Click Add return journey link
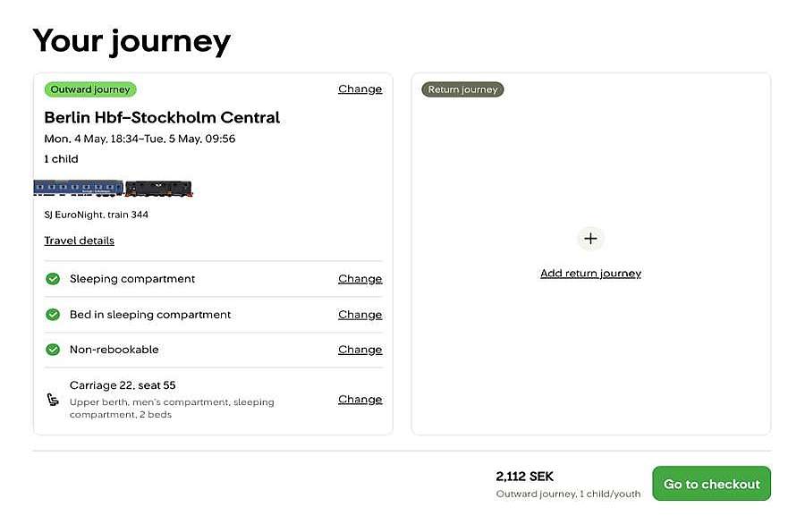This screenshot has width=805, height=532. click(590, 274)
